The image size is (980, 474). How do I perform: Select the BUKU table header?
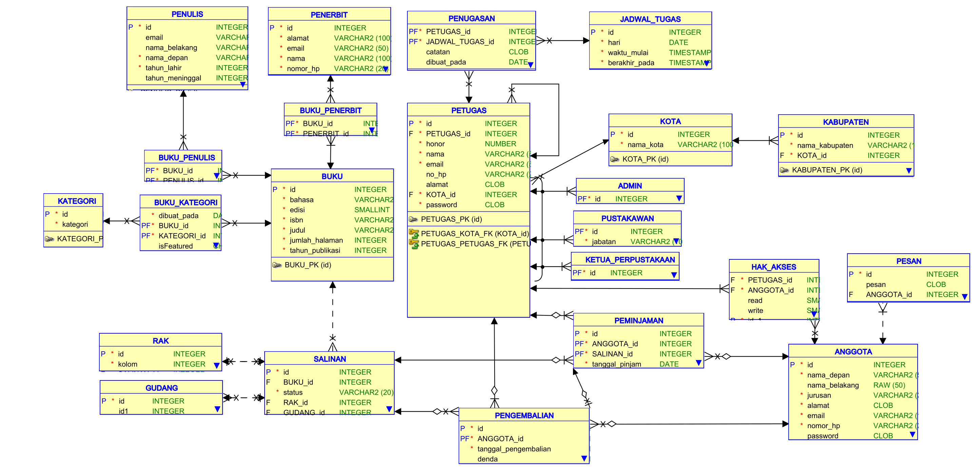point(332,176)
